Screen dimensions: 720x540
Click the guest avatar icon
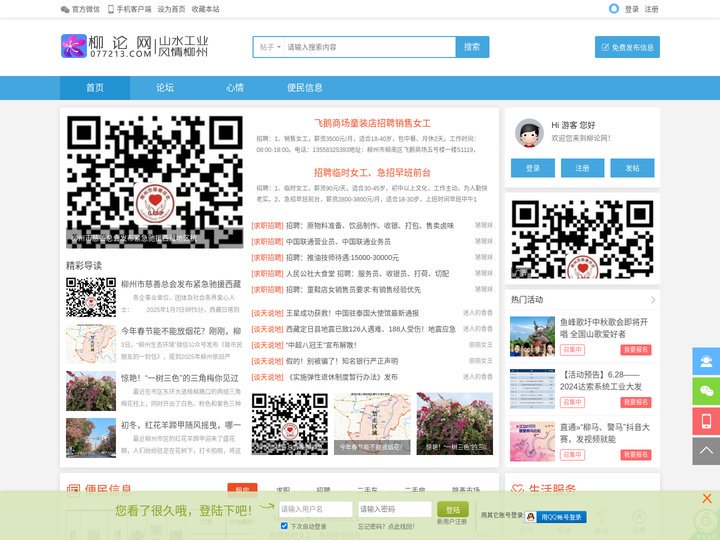[529, 133]
